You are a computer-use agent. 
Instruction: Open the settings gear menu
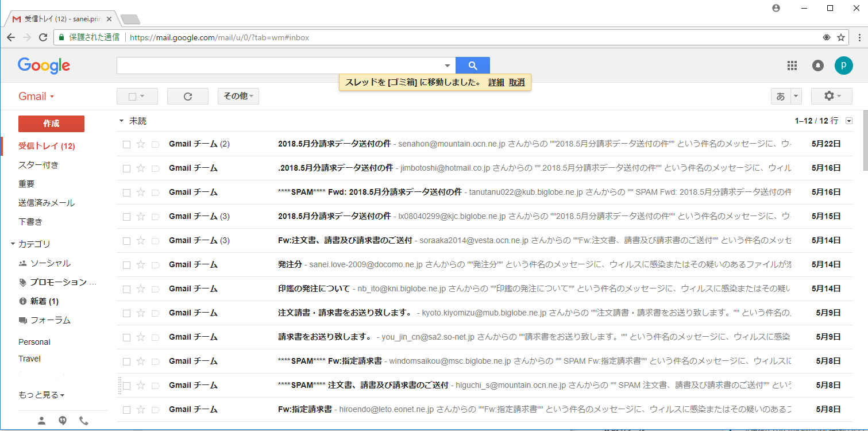(832, 97)
